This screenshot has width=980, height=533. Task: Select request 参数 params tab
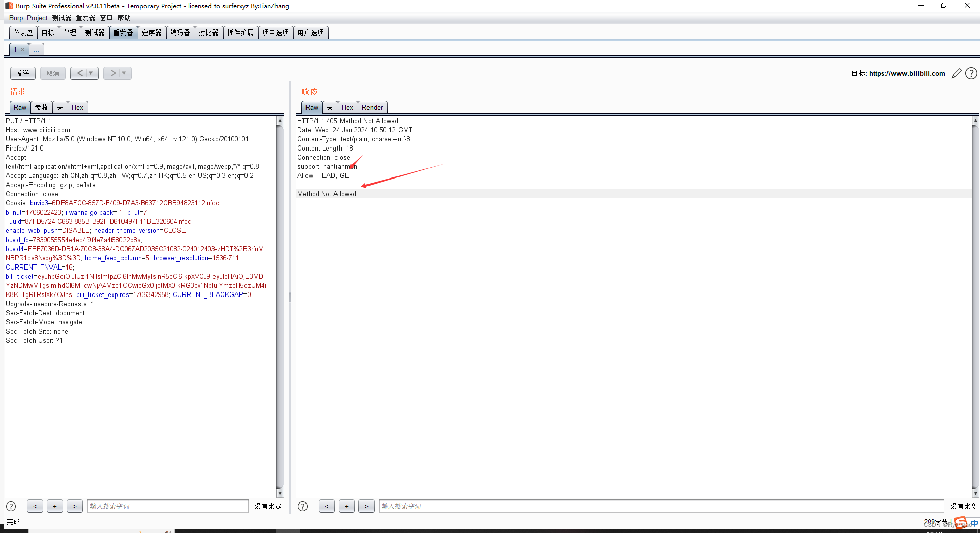pos(42,107)
